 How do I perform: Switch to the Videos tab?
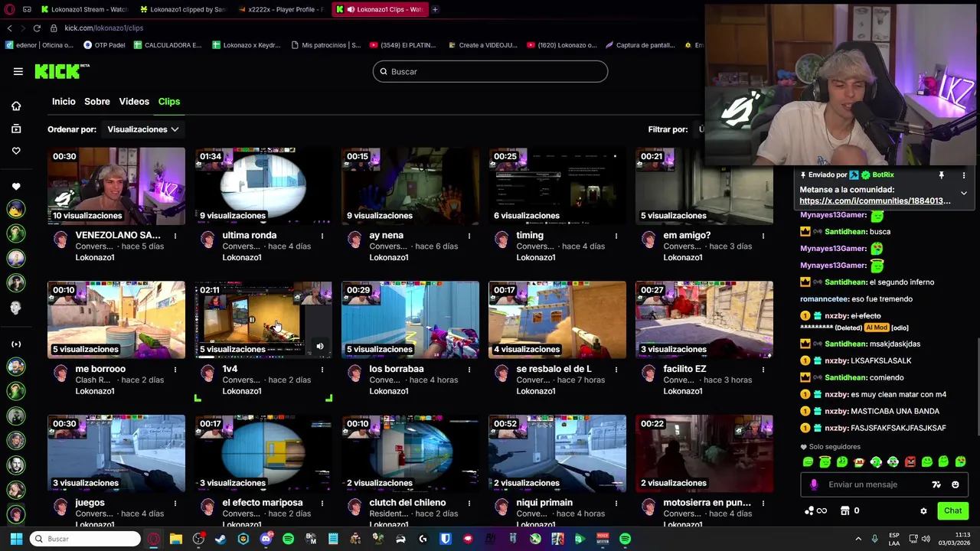click(x=134, y=101)
